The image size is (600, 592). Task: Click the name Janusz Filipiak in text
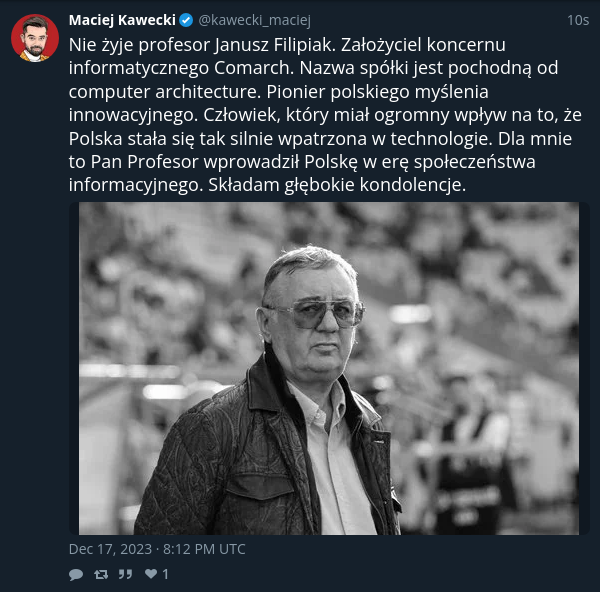click(274, 45)
